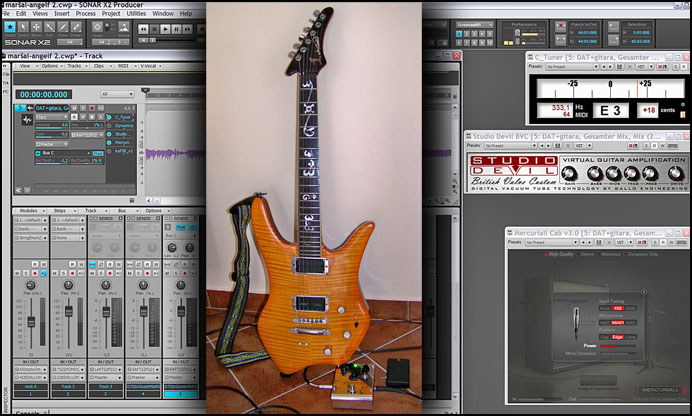Open the Tracks dropdown in Track view
The image size is (692, 416).
tap(76, 66)
